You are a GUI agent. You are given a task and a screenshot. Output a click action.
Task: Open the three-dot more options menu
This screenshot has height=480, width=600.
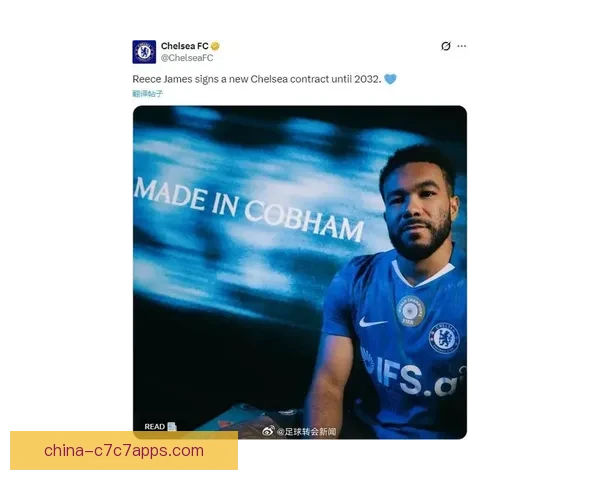coord(461,46)
